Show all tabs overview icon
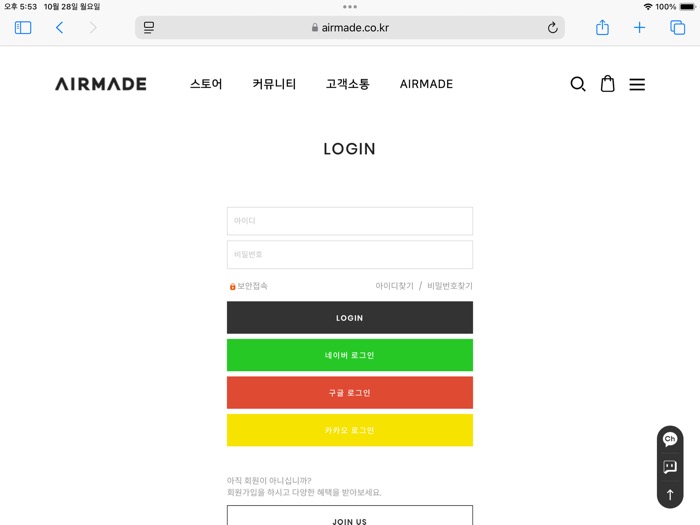Viewport: 700px width, 525px height. pyautogui.click(x=677, y=28)
